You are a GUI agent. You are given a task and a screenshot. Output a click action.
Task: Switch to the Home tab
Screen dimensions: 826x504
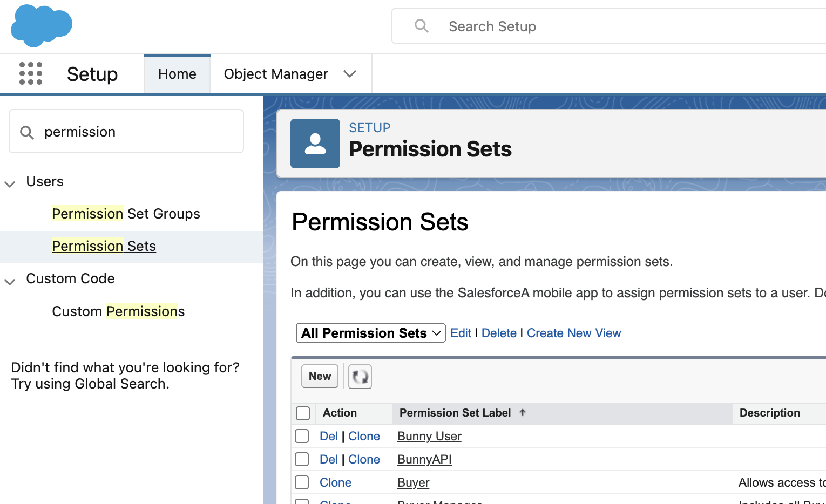(177, 74)
